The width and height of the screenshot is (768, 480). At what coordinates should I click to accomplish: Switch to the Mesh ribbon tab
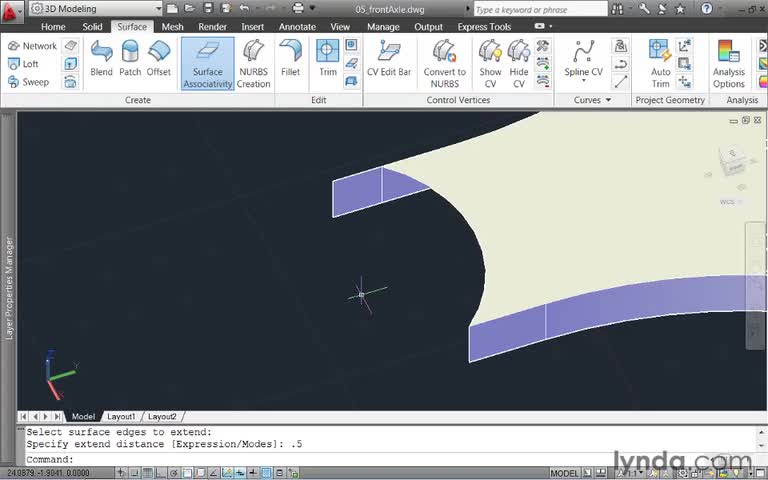[172, 27]
